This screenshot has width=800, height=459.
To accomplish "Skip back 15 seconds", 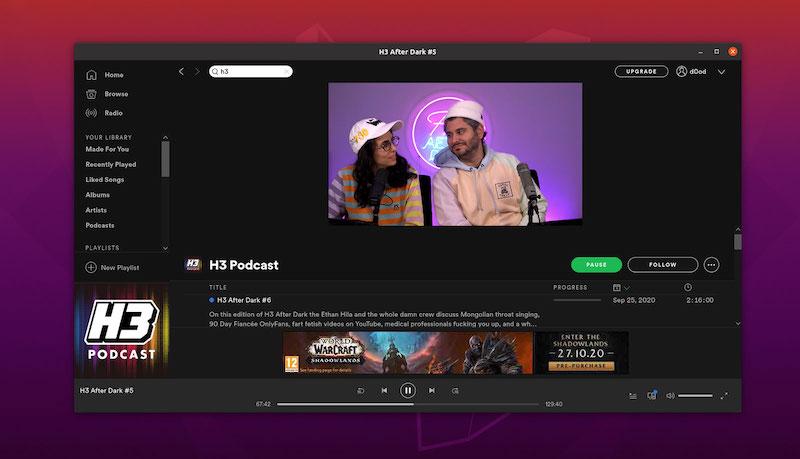I will 360,391.
